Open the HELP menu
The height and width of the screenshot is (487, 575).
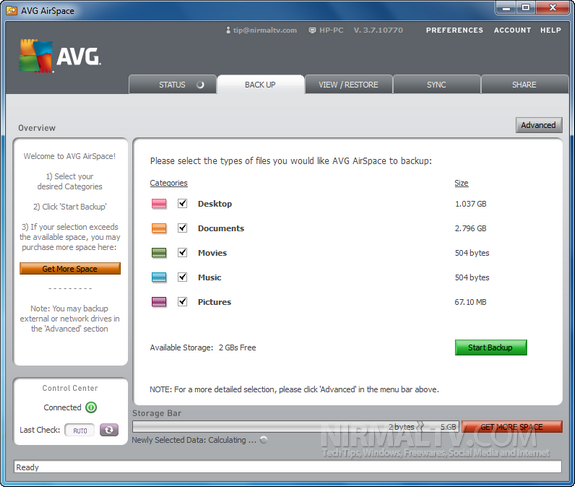[550, 30]
